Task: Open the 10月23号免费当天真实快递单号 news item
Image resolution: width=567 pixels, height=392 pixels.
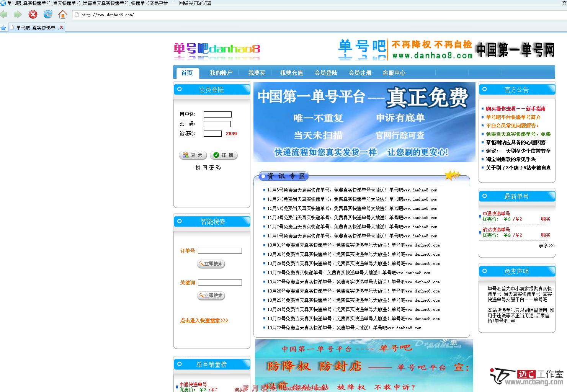Action: tap(353, 318)
